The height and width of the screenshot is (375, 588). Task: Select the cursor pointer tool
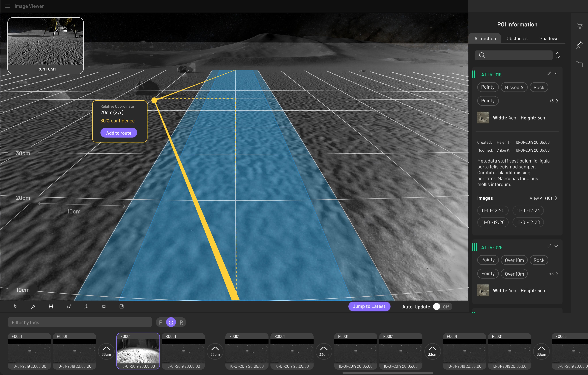[16, 306]
